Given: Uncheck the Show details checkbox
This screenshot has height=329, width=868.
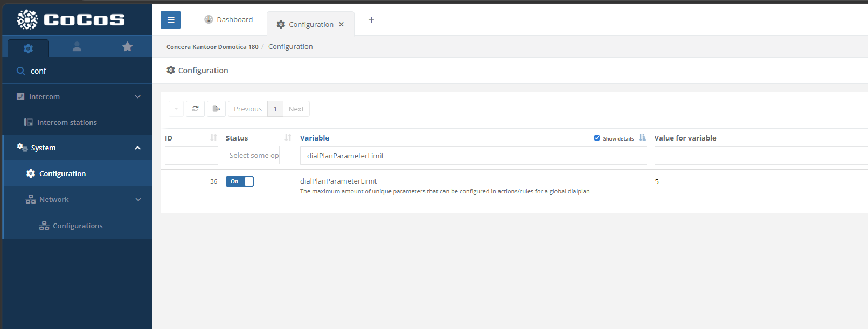Looking at the screenshot, I should click(x=597, y=138).
